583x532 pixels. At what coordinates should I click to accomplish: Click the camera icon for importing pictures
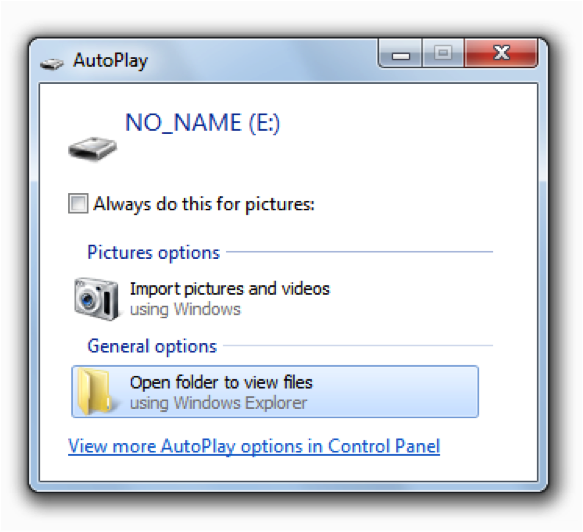pos(96,299)
